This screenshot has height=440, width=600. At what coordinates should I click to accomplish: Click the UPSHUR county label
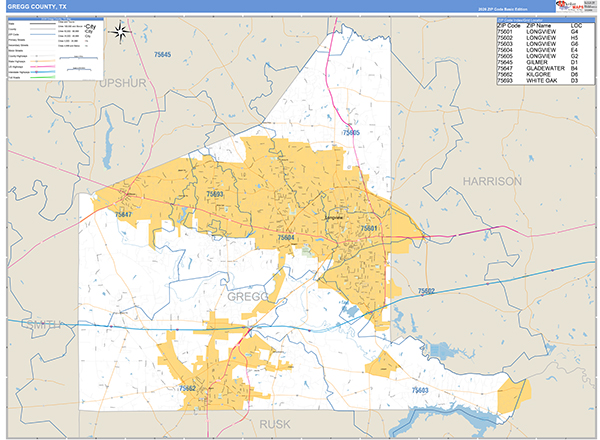[122, 83]
